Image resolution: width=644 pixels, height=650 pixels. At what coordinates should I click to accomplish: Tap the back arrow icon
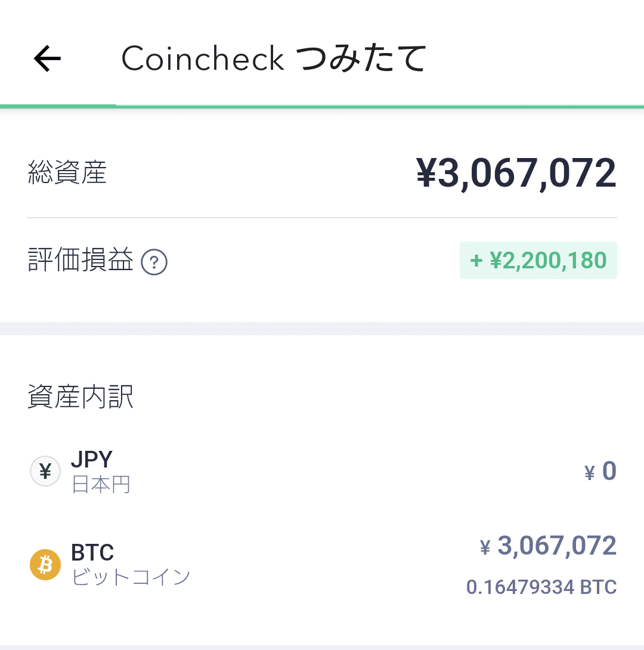47,58
